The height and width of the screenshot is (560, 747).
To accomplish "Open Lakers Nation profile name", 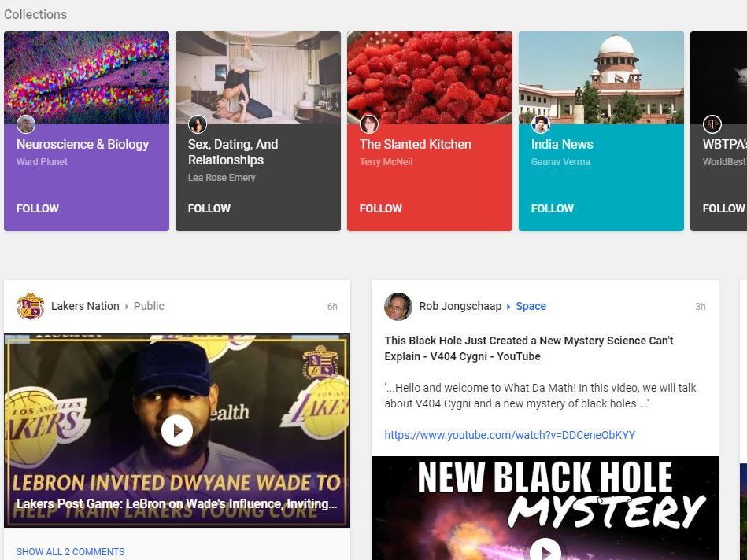I will pos(85,306).
